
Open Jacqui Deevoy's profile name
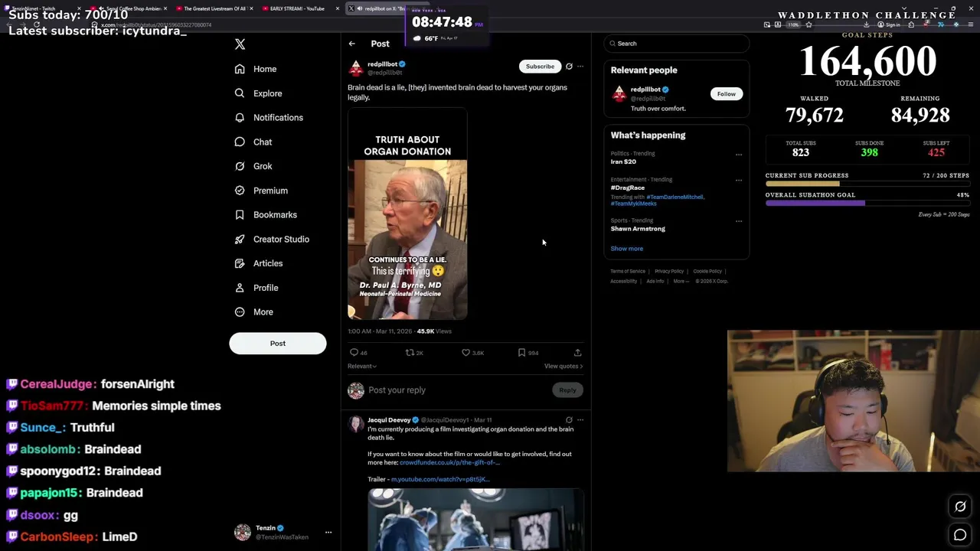pos(389,420)
